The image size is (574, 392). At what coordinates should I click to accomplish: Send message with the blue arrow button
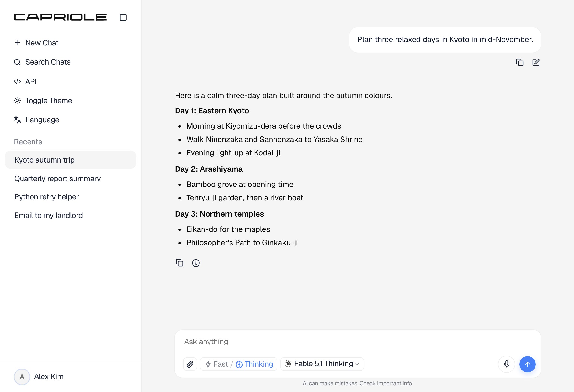click(527, 364)
